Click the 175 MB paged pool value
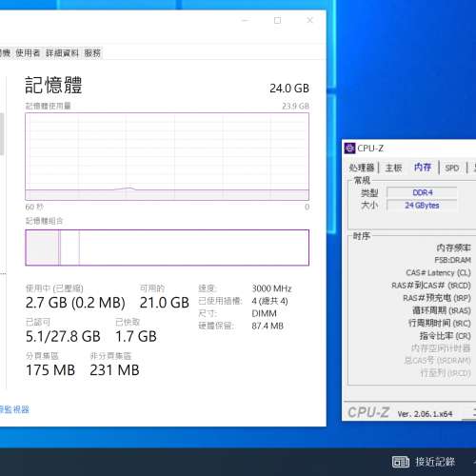 point(50,370)
